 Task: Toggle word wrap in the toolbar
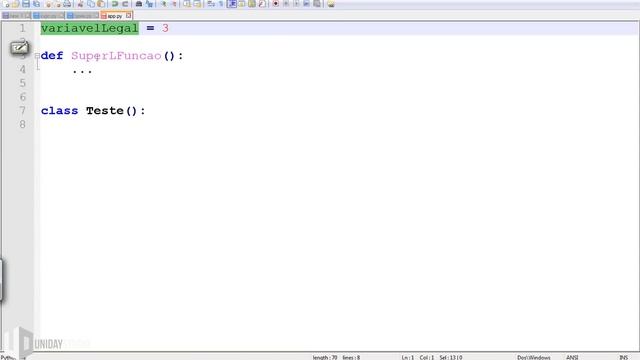tap(211, 4)
